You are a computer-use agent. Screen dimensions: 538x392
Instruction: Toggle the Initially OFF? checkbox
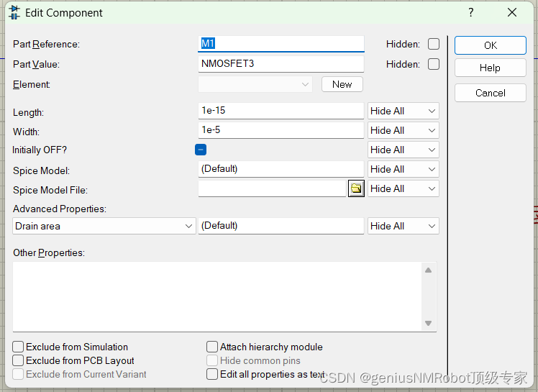point(201,150)
